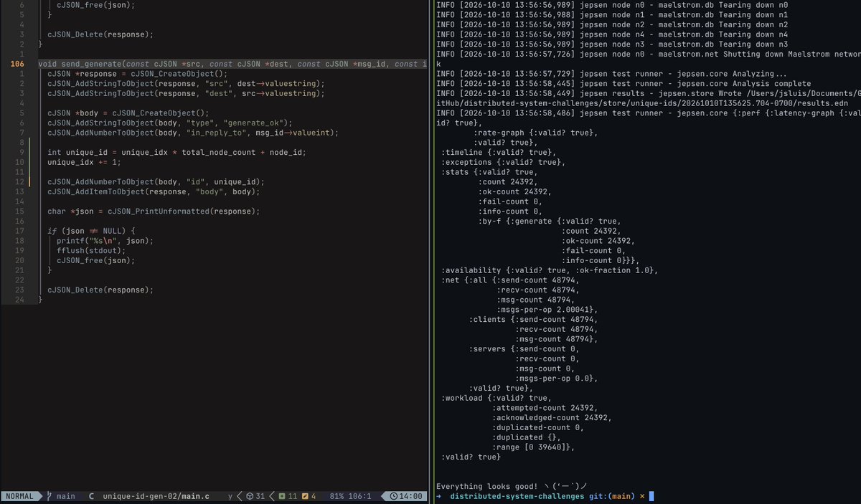Click the ':acknowledged-count 24392' output line
The image size is (861, 504).
pos(553,417)
